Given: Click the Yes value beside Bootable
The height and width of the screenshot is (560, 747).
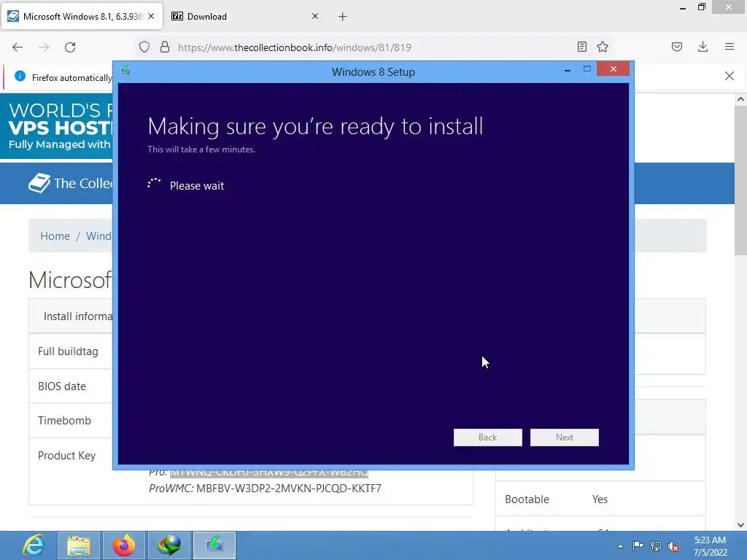Looking at the screenshot, I should 600,499.
